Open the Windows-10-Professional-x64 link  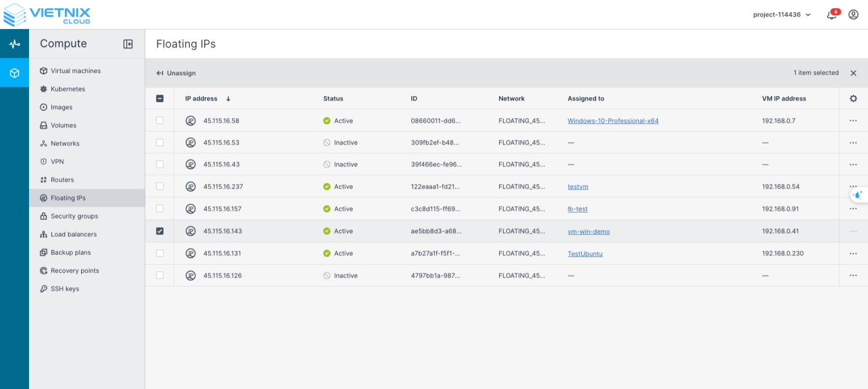613,121
